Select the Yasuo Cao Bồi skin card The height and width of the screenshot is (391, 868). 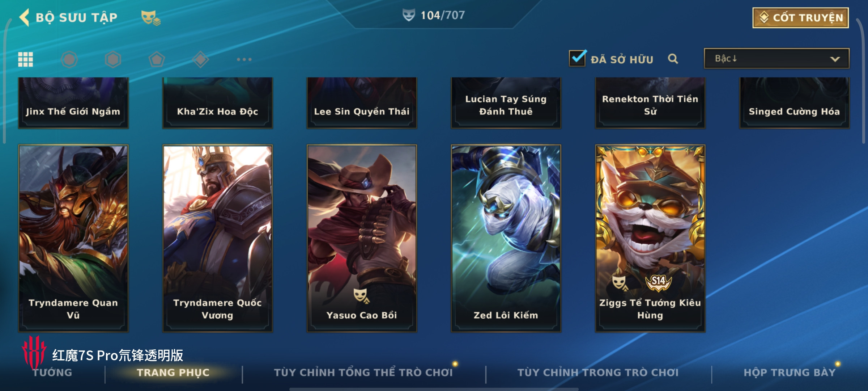362,238
